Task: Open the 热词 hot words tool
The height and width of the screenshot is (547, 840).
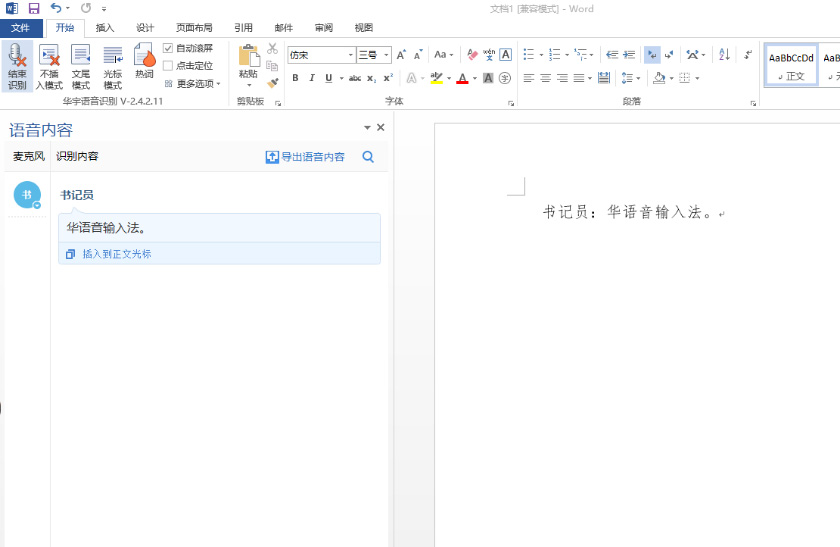Action: tap(144, 64)
